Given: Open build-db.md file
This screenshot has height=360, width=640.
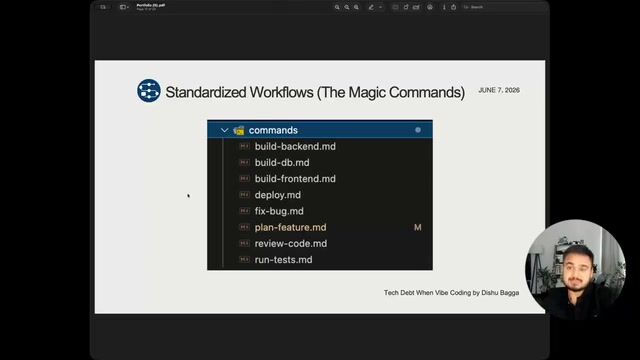Looking at the screenshot, I should (x=282, y=162).
